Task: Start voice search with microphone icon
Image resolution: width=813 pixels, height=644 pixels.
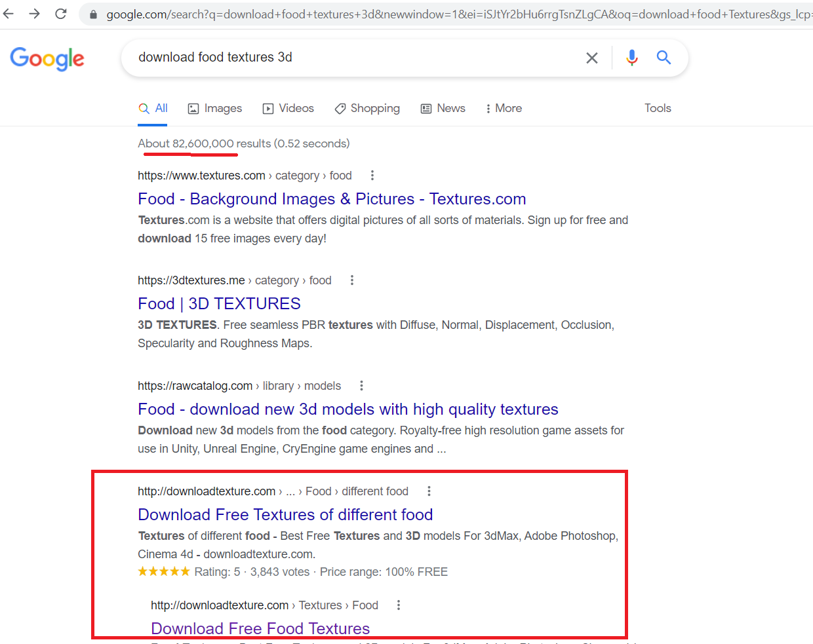Action: (631, 58)
